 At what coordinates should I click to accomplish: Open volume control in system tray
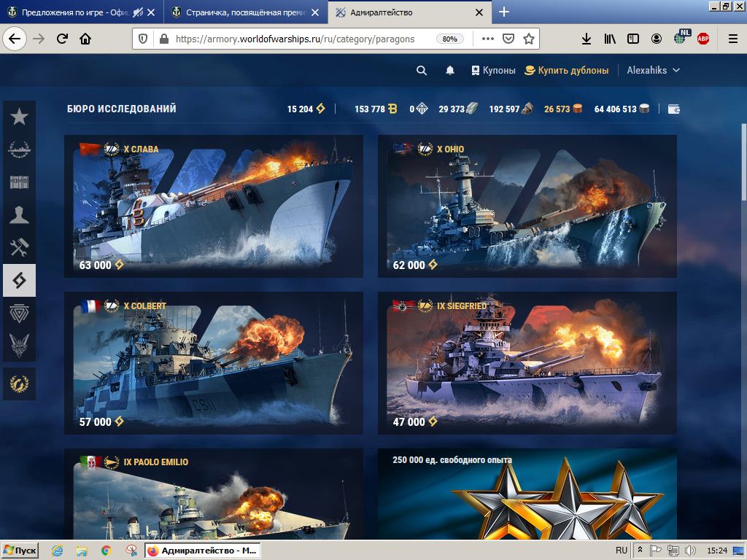click(690, 551)
